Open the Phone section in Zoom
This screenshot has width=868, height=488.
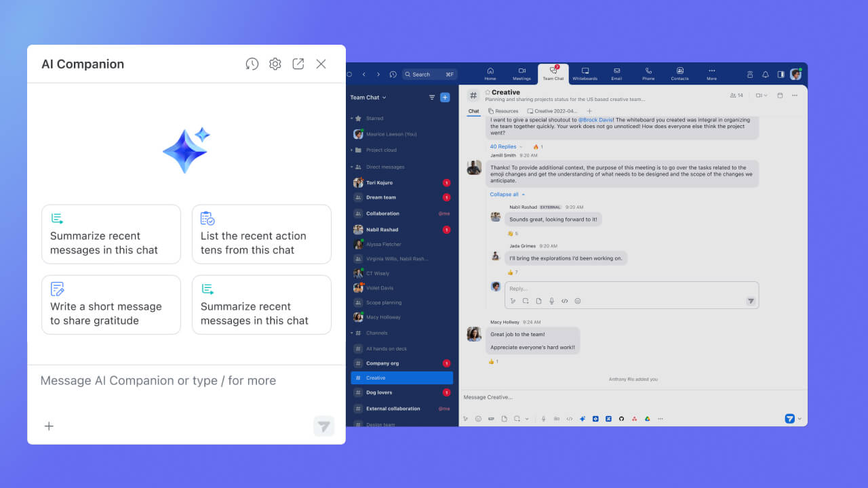tap(648, 74)
